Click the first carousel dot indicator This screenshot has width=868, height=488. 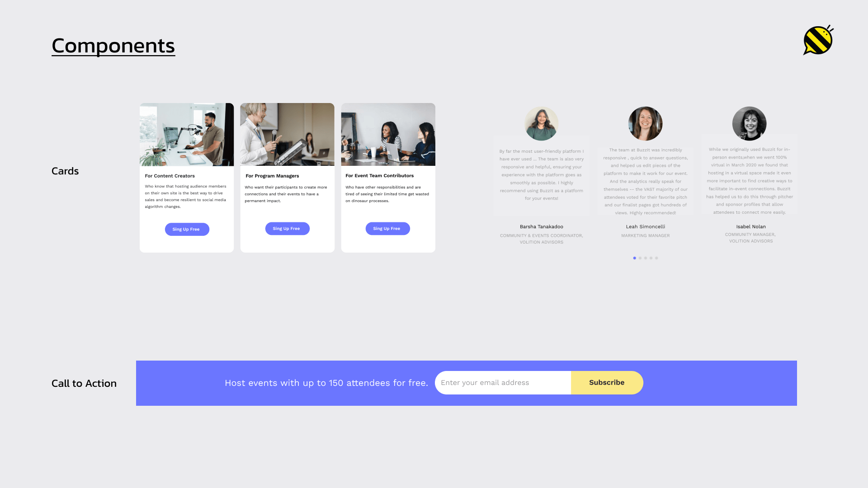634,258
